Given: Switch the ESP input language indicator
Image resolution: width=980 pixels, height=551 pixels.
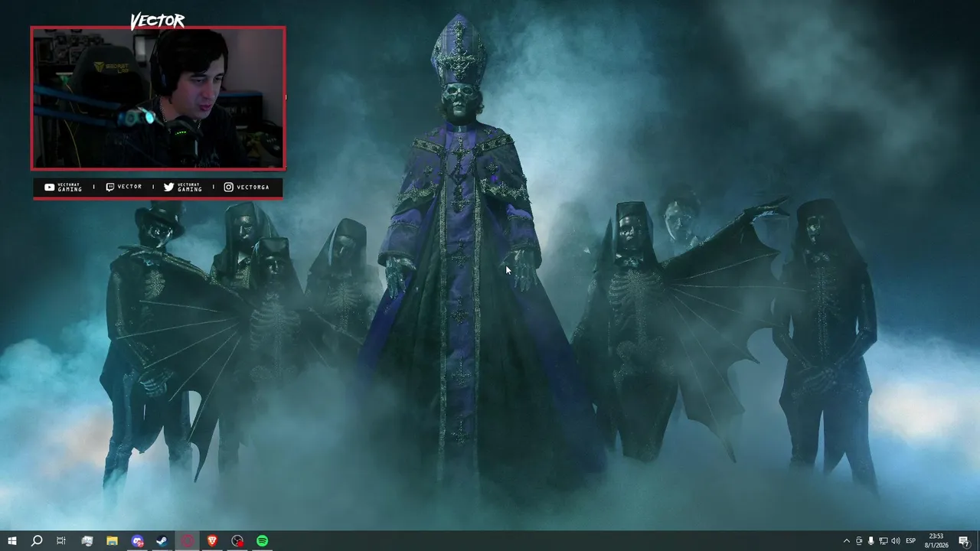Looking at the screenshot, I should 911,541.
